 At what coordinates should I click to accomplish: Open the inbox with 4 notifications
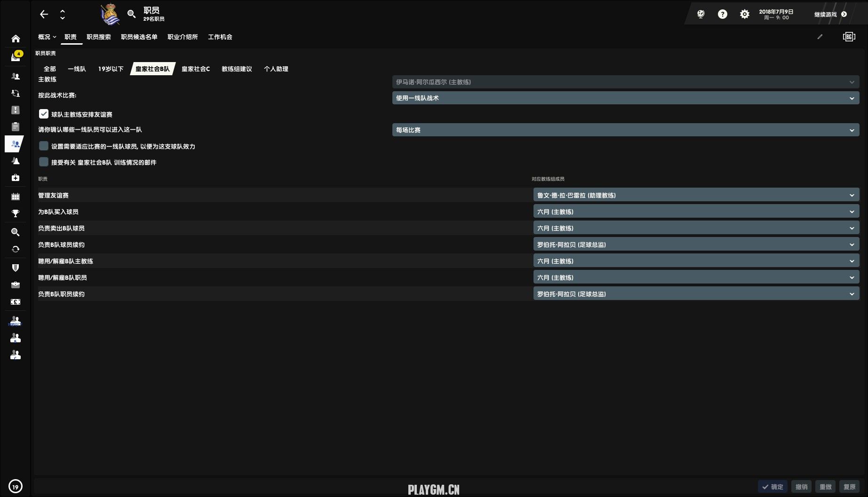coord(16,57)
